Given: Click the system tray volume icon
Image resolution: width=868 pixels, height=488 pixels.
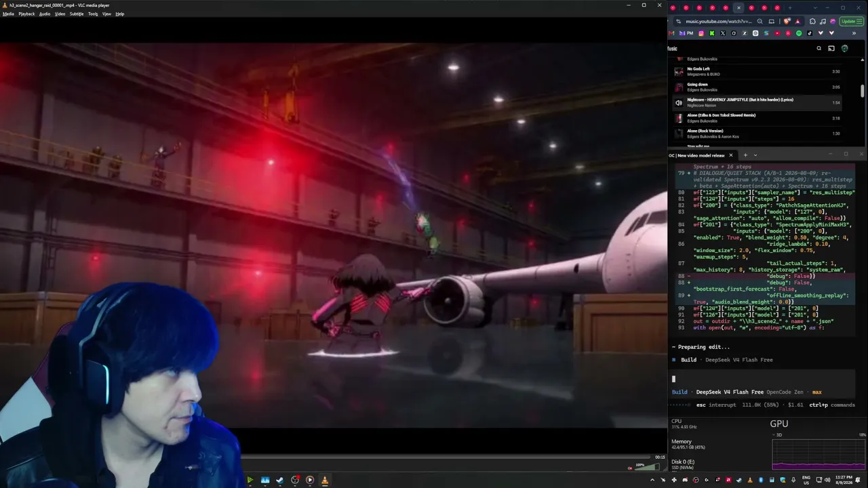Looking at the screenshot, I should pyautogui.click(x=827, y=480).
